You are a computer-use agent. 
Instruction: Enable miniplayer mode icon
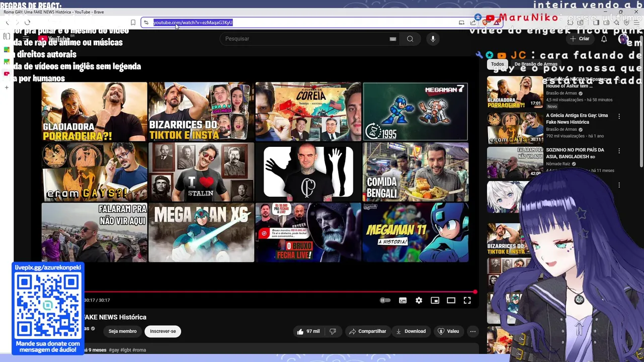click(435, 300)
